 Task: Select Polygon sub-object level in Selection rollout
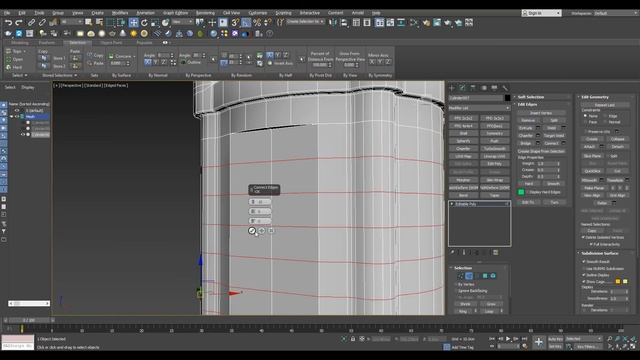[x=485, y=276]
